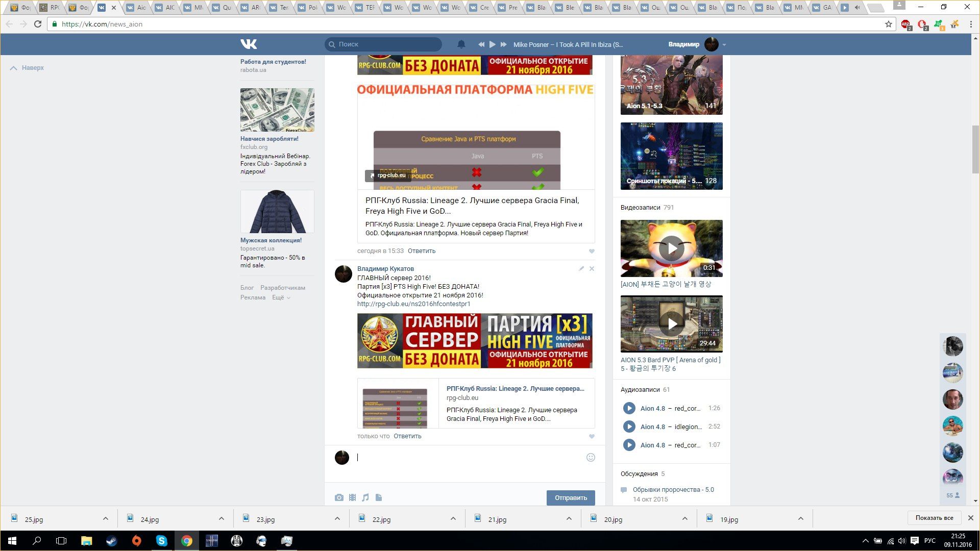Open the Видеозаписи section header
This screenshot has height=551, width=980.
640,208
